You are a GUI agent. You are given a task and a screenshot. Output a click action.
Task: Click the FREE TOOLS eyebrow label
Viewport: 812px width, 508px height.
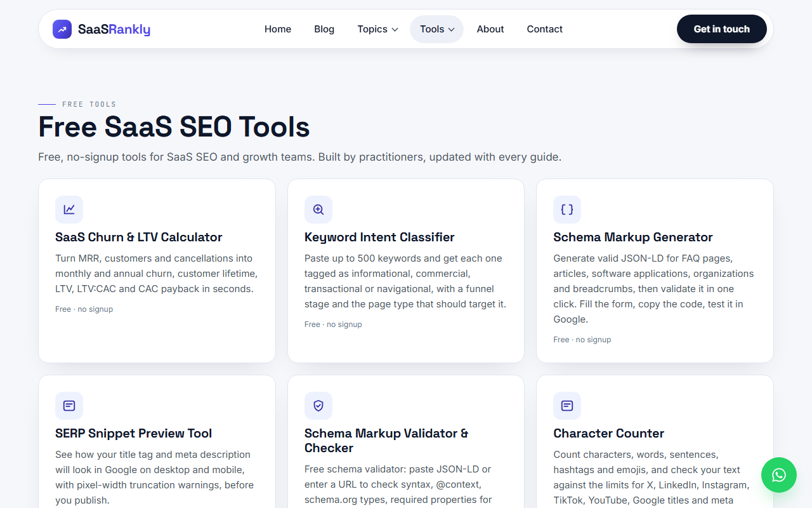pos(89,104)
